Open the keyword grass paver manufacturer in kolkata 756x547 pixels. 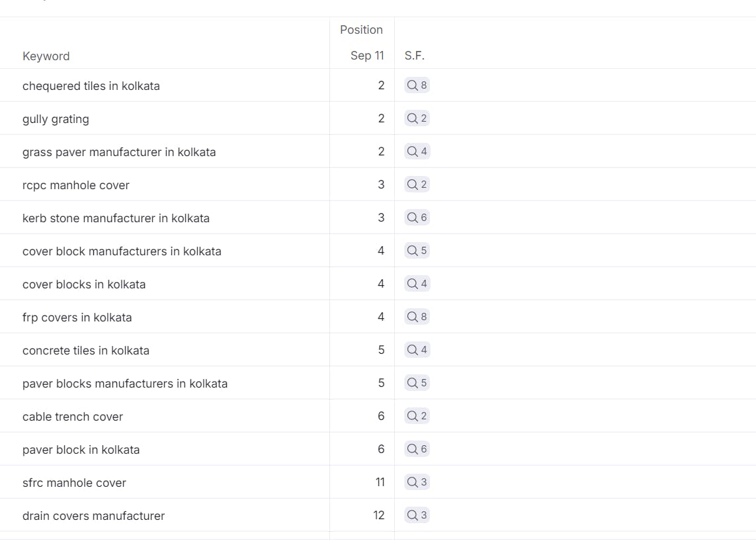pyautogui.click(x=119, y=152)
